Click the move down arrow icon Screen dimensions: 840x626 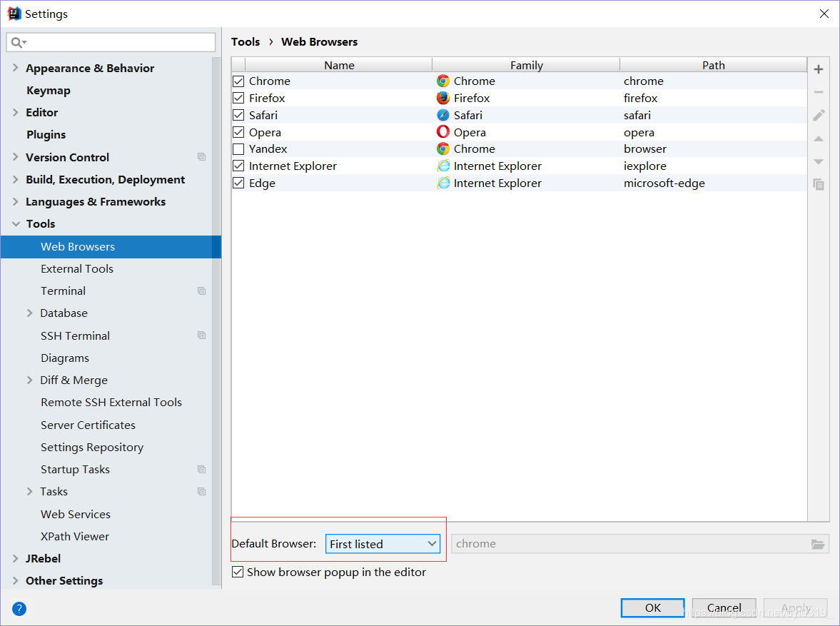[x=818, y=162]
